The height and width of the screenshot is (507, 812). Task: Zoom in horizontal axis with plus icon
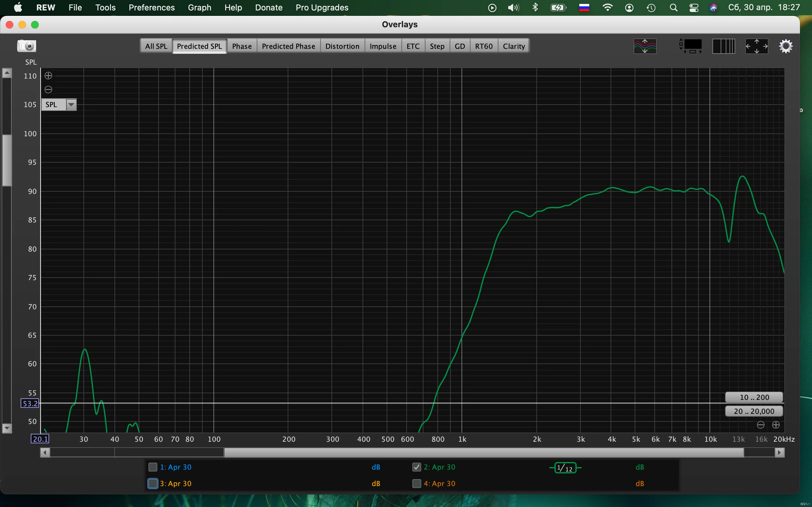[776, 425]
